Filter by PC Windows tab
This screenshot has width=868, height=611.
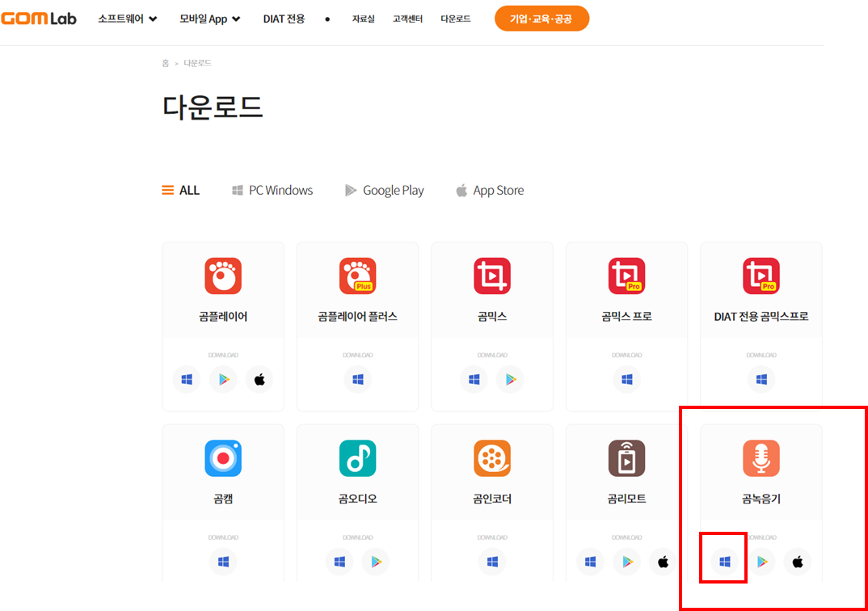click(x=272, y=191)
